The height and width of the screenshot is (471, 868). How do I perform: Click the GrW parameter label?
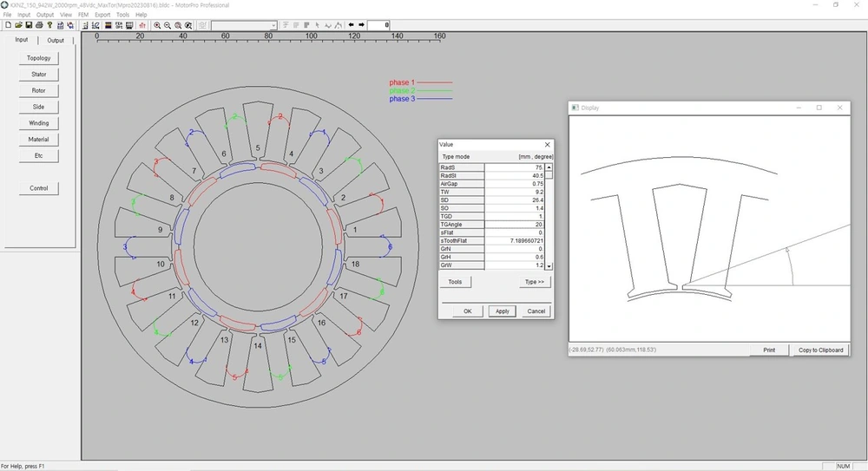pyautogui.click(x=462, y=265)
